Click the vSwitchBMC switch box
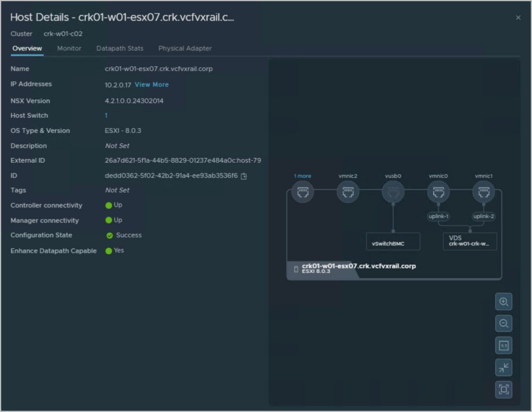Image resolution: width=532 pixels, height=412 pixels. pos(393,242)
